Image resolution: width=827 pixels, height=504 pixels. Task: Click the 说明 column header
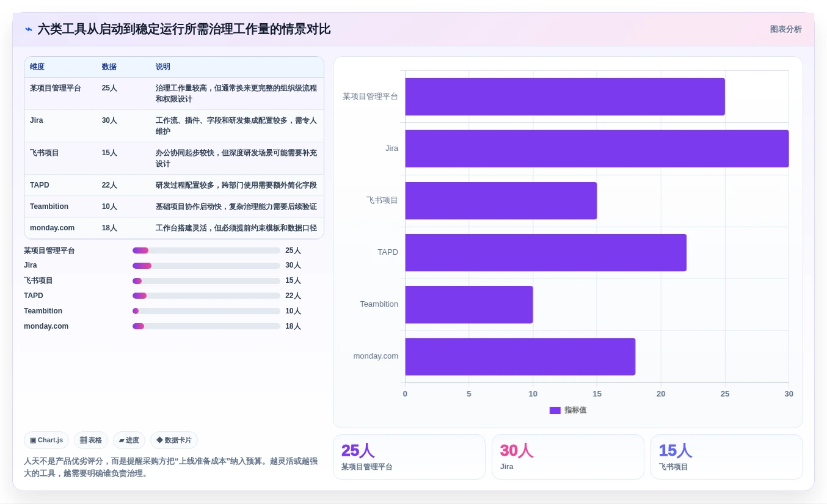pyautogui.click(x=163, y=67)
